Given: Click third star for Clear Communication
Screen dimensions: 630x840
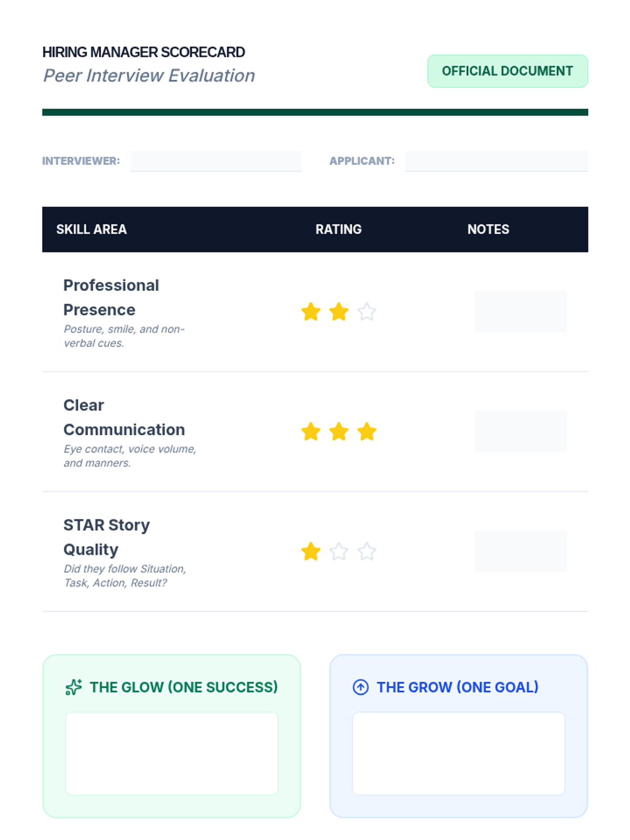Looking at the screenshot, I should 366,432.
